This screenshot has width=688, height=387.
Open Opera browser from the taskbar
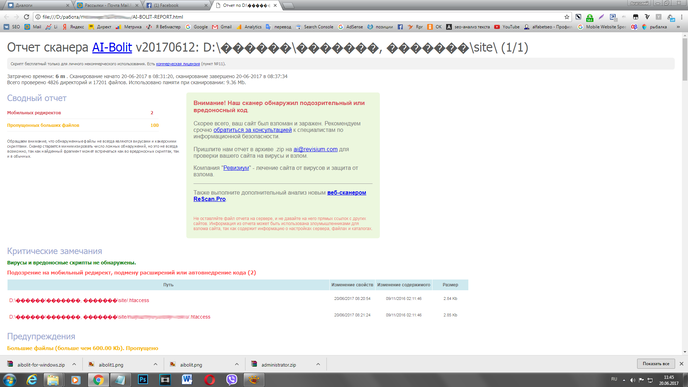pos(210,380)
